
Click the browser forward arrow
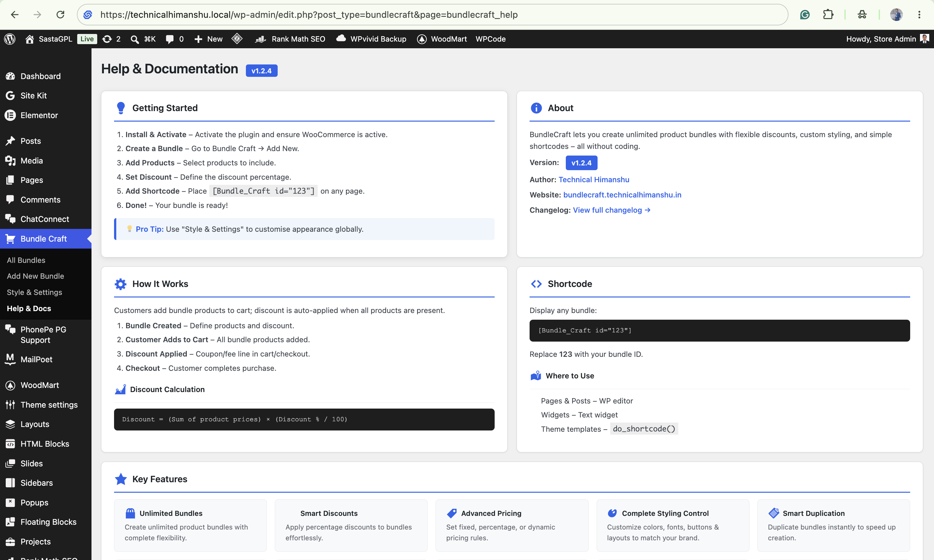37,15
